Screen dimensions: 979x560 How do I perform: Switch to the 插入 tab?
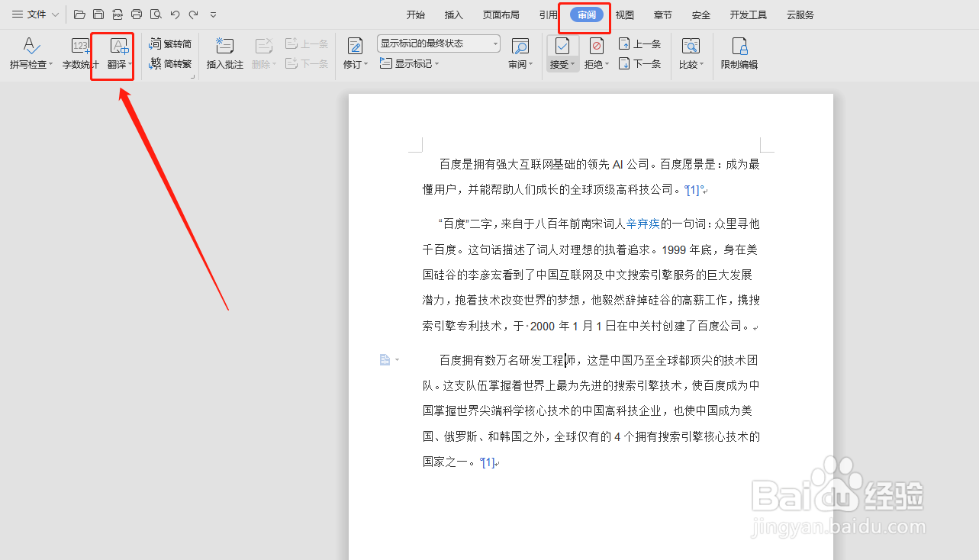(454, 15)
